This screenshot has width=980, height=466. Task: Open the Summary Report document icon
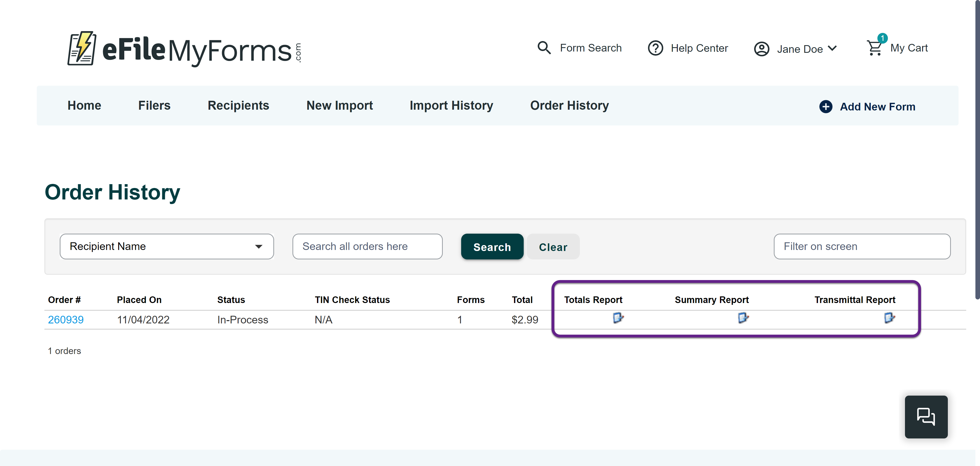click(743, 317)
